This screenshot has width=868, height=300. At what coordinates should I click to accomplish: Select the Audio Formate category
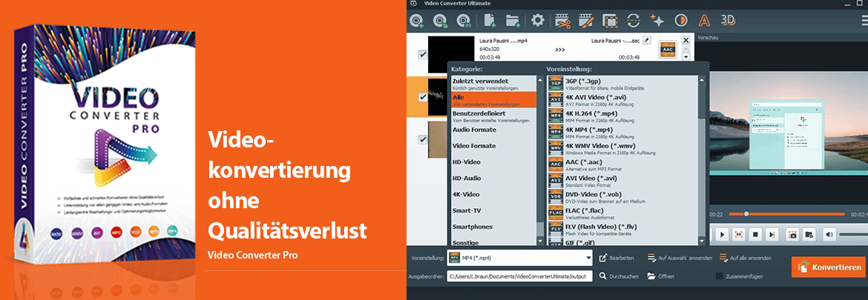475,130
